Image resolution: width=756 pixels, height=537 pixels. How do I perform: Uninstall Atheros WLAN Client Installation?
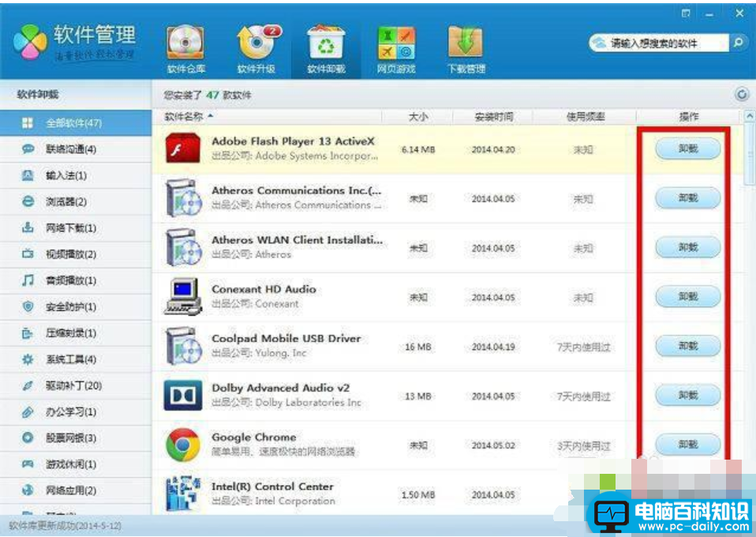(688, 247)
